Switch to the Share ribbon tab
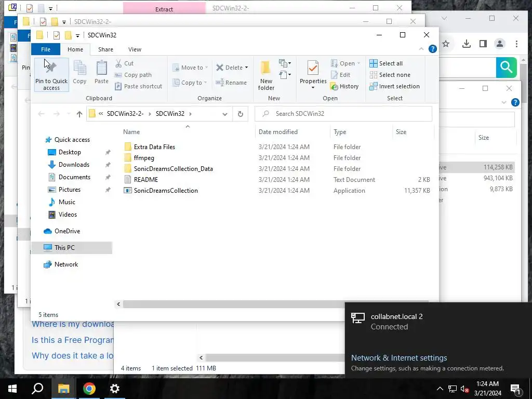 click(x=105, y=49)
